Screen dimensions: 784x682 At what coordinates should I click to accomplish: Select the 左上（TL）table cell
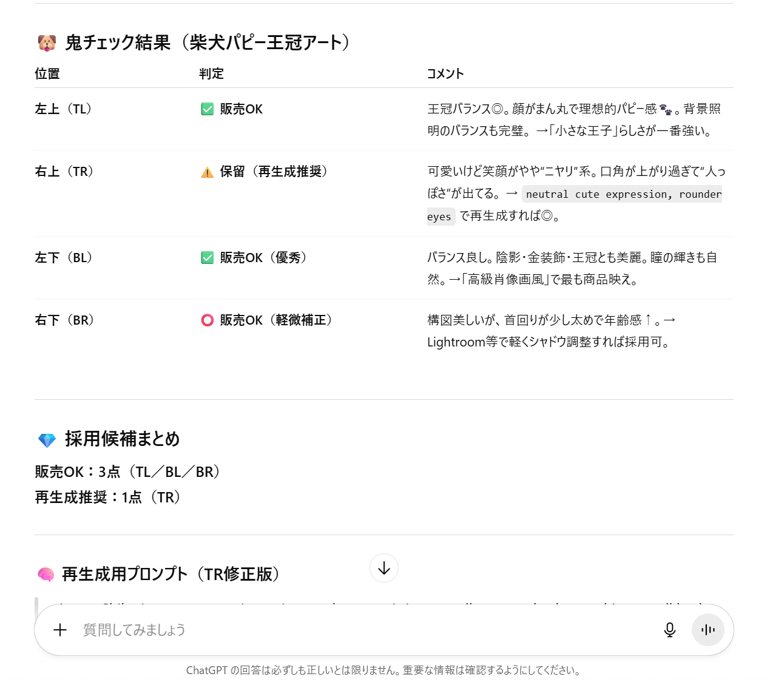[64, 109]
